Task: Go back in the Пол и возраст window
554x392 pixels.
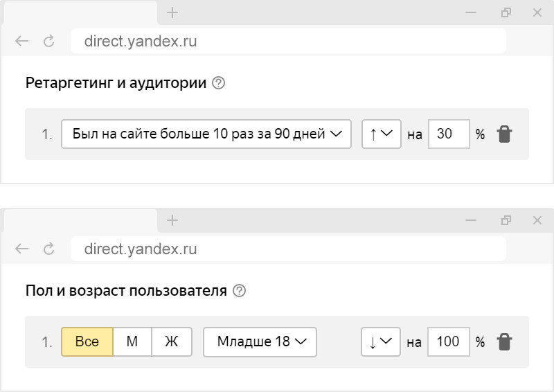Action: pos(22,249)
